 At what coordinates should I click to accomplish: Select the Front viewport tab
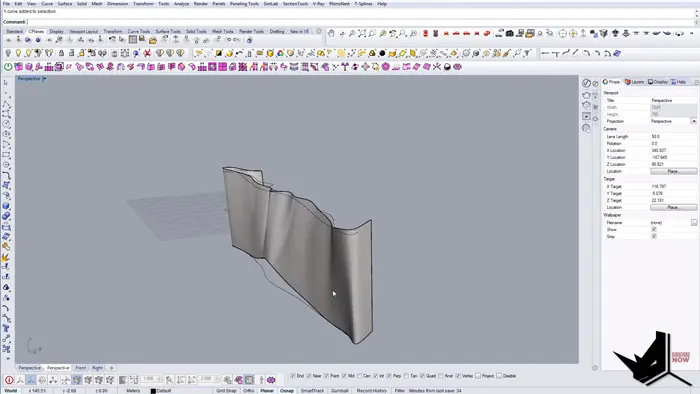pyautogui.click(x=80, y=368)
